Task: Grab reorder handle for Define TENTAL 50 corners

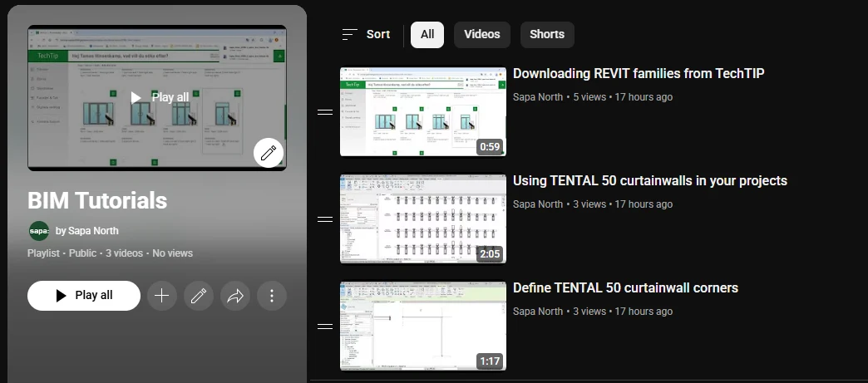Action: coord(325,327)
